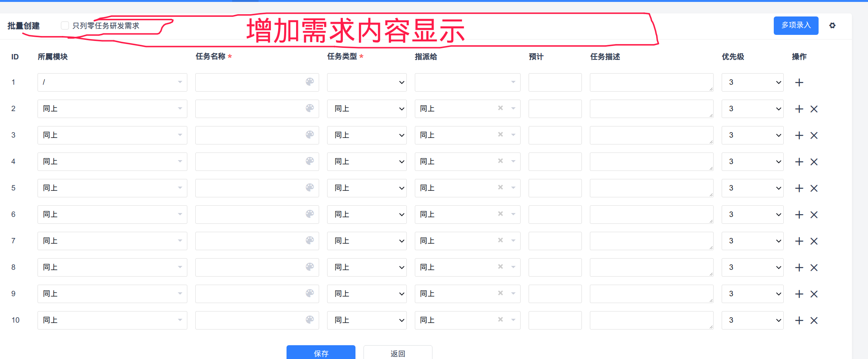
Task: Click the add row plus icon in row 9
Action: coord(799,294)
